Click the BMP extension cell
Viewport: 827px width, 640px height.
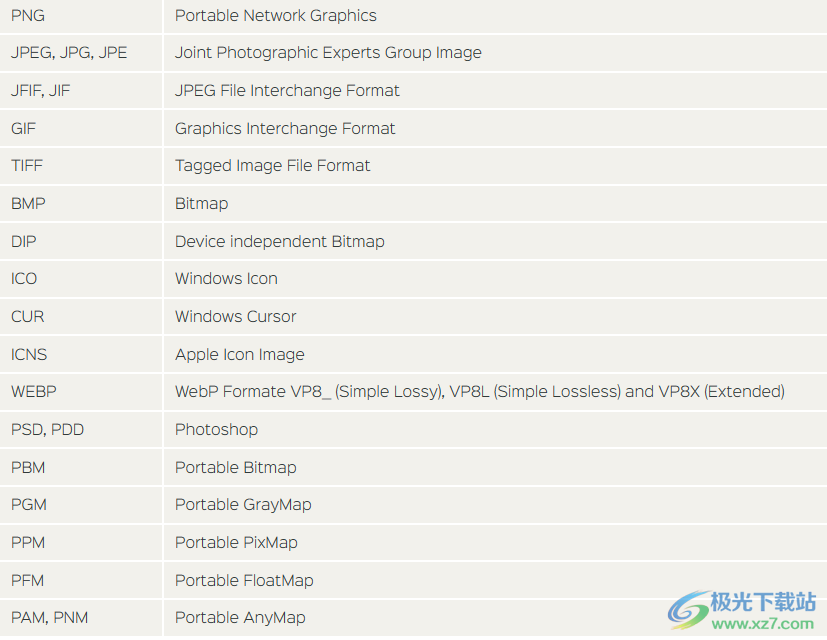click(81, 204)
